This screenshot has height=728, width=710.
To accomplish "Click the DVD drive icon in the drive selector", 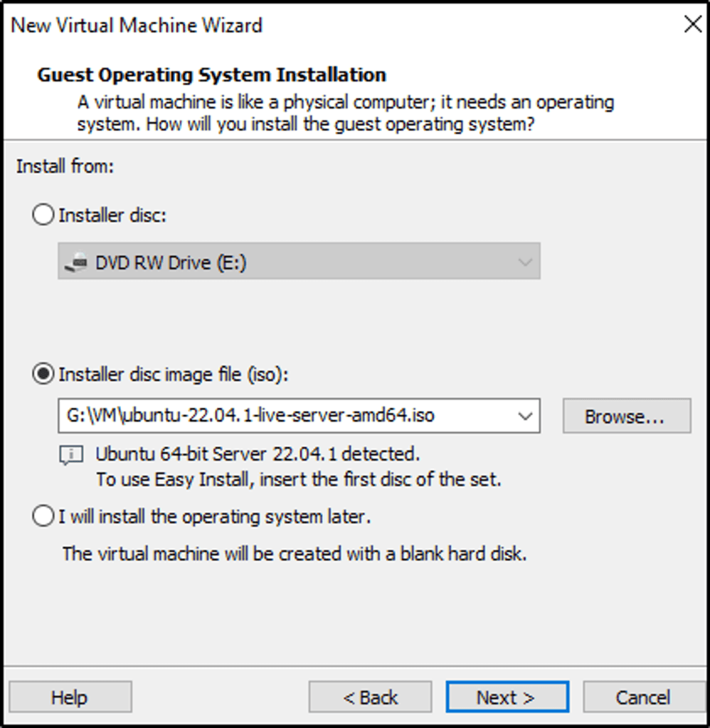I will click(75, 263).
